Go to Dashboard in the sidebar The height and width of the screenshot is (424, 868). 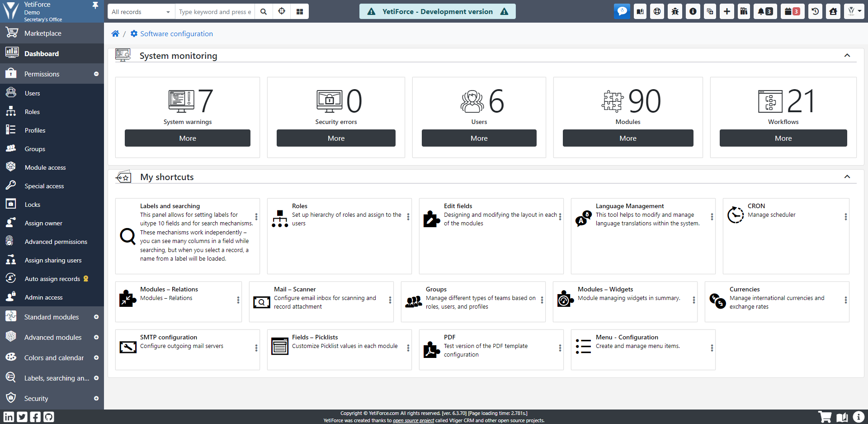pyautogui.click(x=52, y=53)
